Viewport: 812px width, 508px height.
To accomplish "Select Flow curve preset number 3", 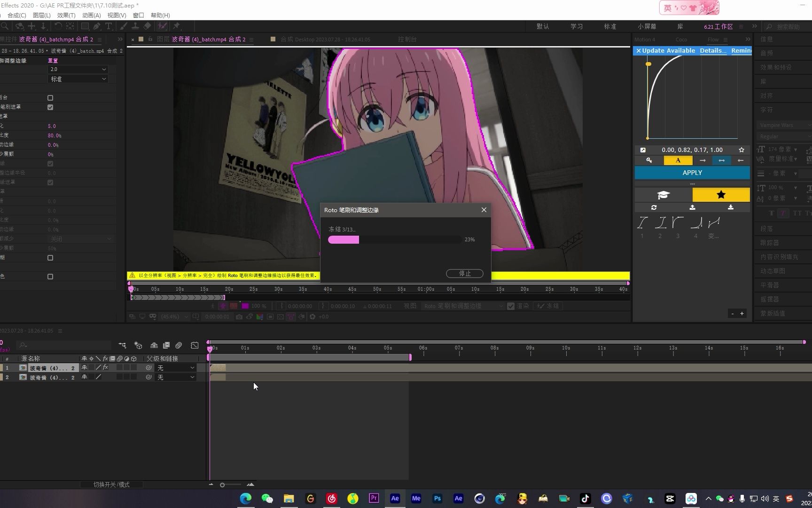I will tap(678, 222).
